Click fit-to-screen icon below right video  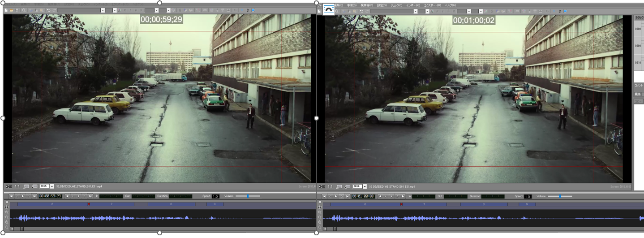[322, 186]
